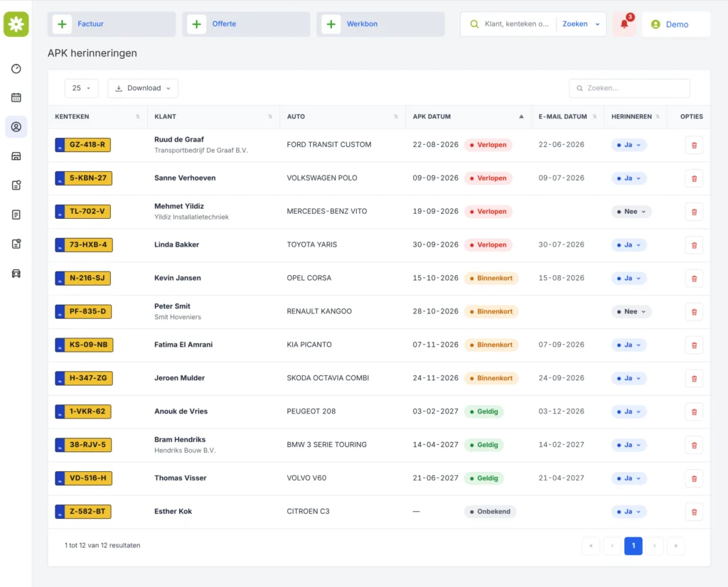Change reminder setting for Thomas Visser

click(628, 478)
